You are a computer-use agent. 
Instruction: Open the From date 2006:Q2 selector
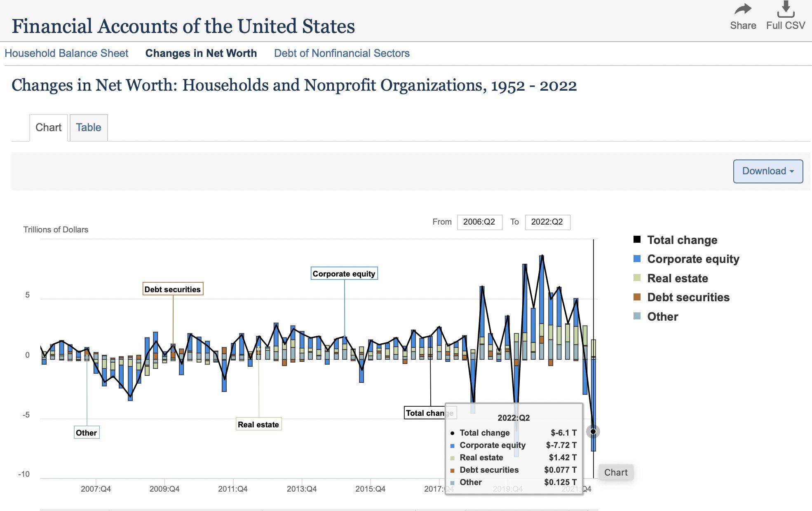coord(479,222)
